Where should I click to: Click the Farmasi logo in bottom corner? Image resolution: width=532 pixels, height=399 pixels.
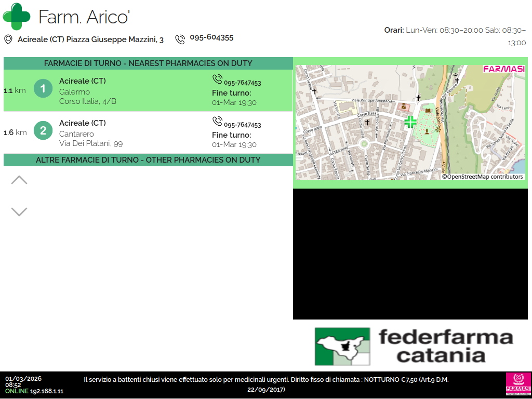point(518,385)
